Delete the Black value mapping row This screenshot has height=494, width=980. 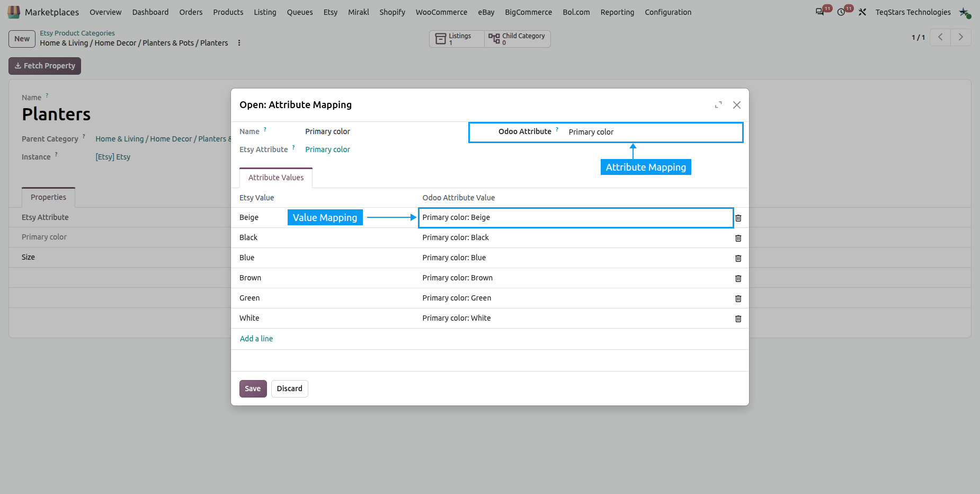(738, 238)
